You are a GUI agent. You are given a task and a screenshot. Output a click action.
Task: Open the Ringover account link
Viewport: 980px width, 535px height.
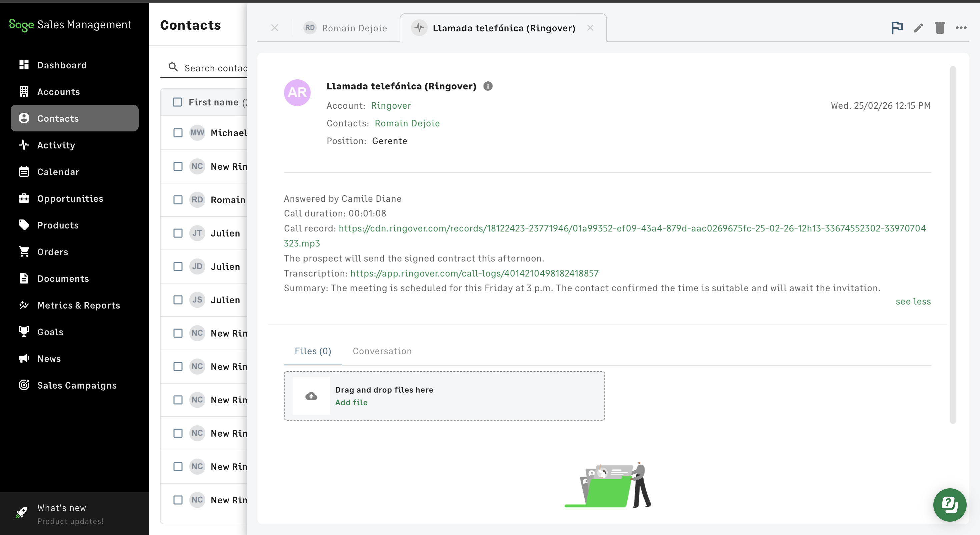[391, 105]
